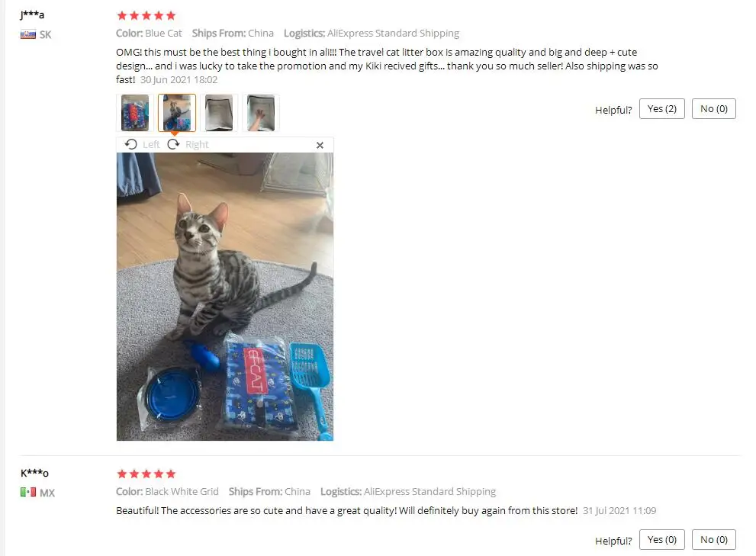The width and height of the screenshot is (756, 556).
Task: Click No (0) on J***a's review
Action: 714,109
